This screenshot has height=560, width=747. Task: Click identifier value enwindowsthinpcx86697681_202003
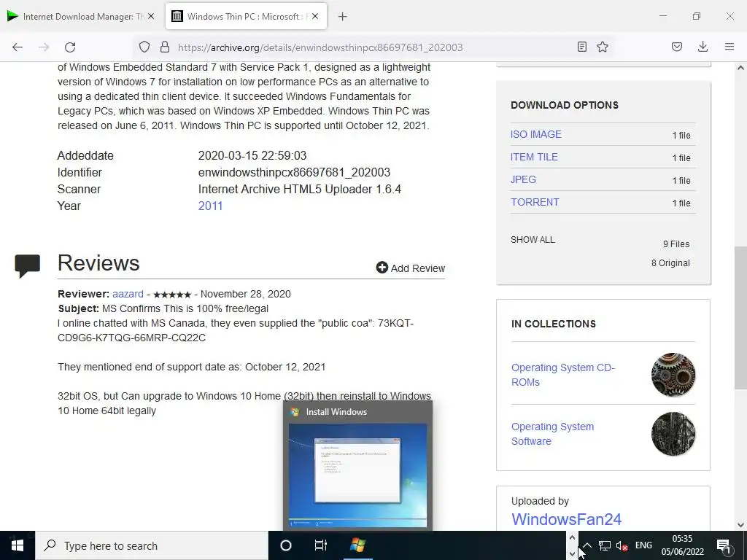(294, 172)
